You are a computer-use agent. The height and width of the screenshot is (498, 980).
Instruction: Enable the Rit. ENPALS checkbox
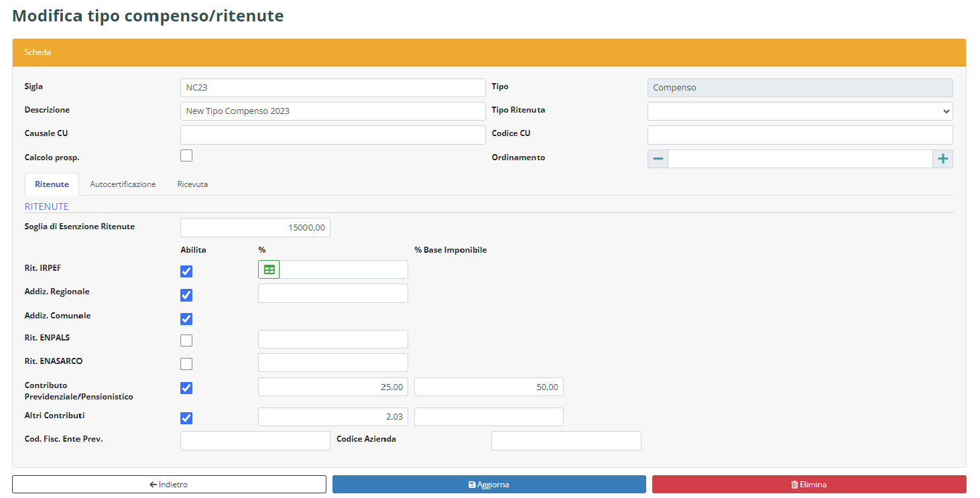pyautogui.click(x=186, y=340)
